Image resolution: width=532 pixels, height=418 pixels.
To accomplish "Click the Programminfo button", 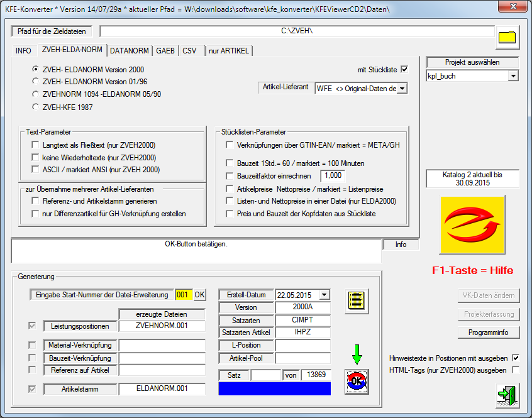I will pos(488,333).
